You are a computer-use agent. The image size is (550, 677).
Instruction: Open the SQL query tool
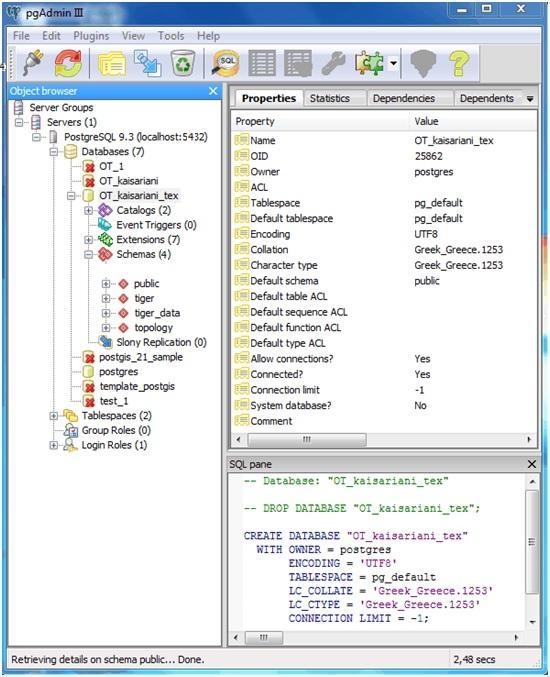click(x=225, y=64)
